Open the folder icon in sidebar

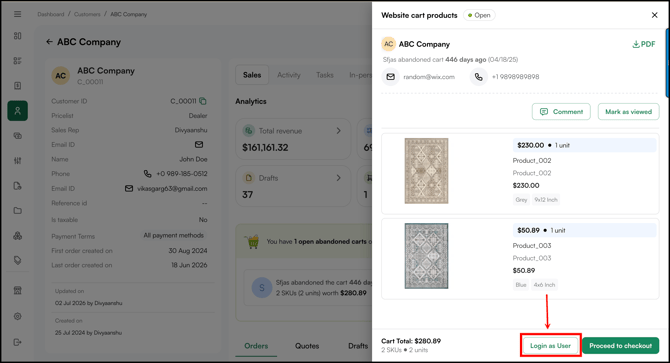click(18, 211)
